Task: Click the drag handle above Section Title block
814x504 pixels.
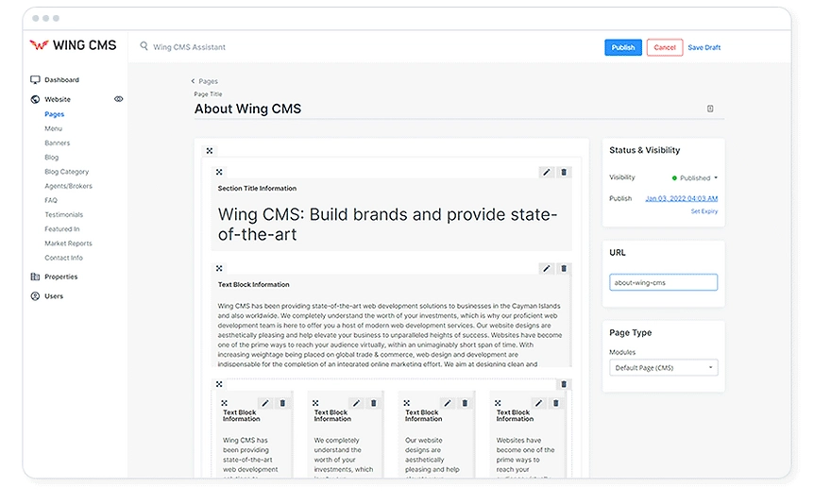Action: [x=219, y=172]
